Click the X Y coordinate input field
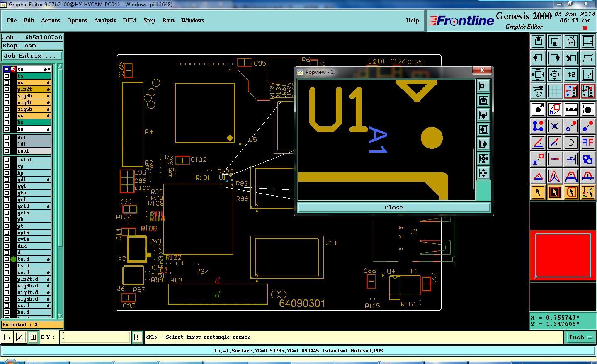The image size is (597, 364). pos(95,337)
